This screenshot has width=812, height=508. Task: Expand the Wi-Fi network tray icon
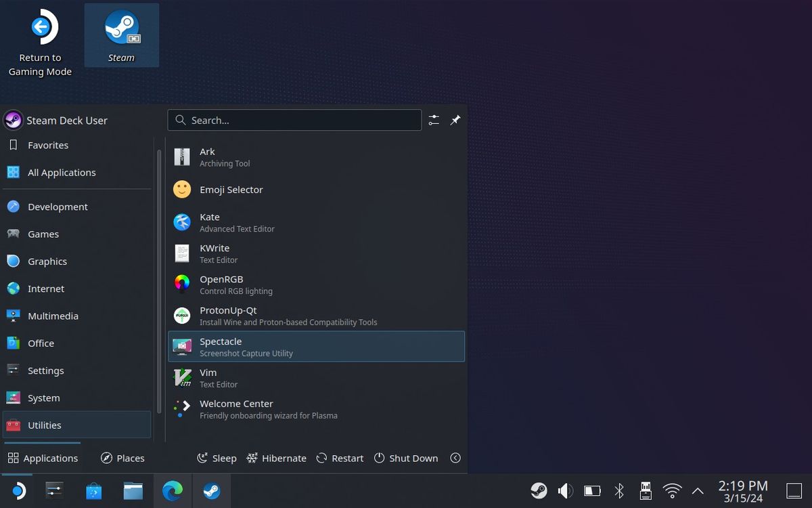[x=672, y=490]
